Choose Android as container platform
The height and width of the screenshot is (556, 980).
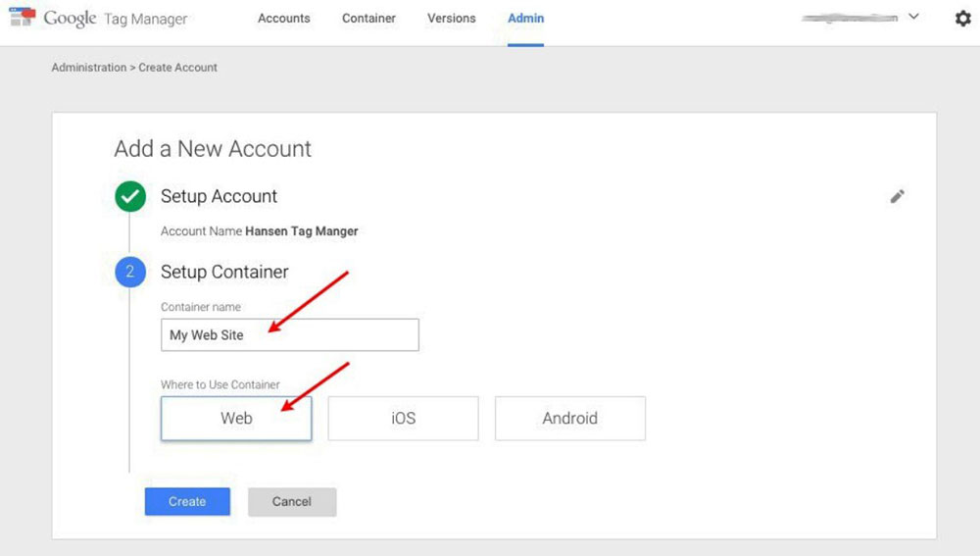pos(570,419)
